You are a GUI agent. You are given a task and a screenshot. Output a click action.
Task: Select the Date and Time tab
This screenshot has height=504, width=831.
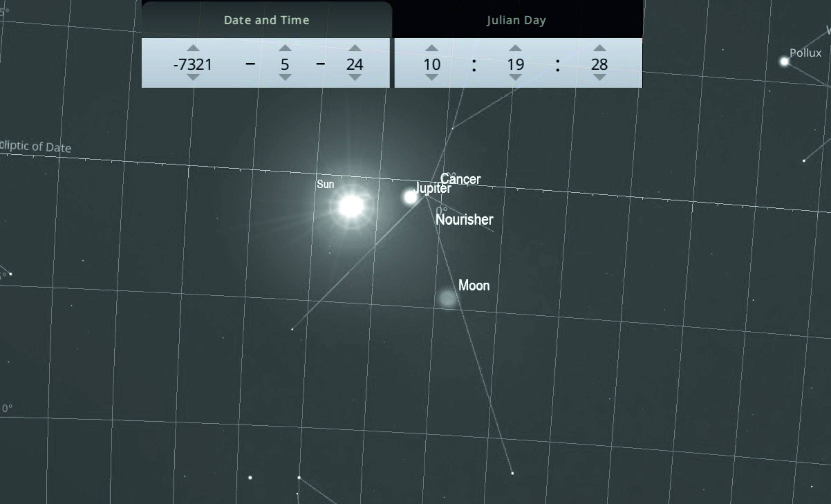(267, 20)
